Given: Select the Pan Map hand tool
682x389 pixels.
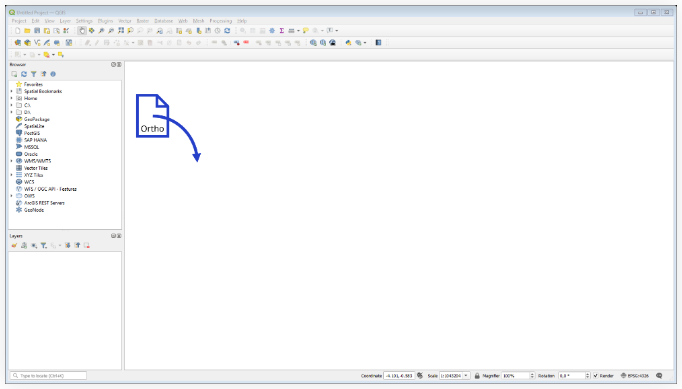Looking at the screenshot, I should click(82, 30).
